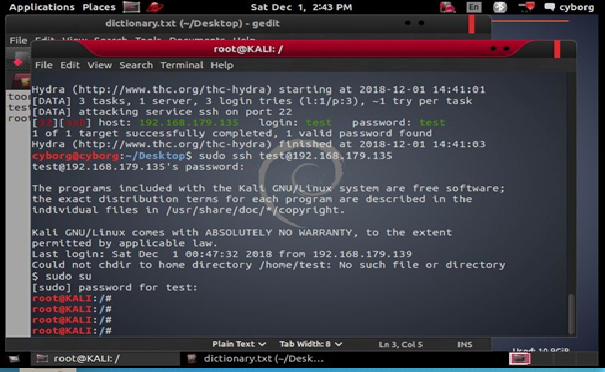Screen dimensions: 605x372
Task: Open the terminal File menu
Action: coord(44,65)
